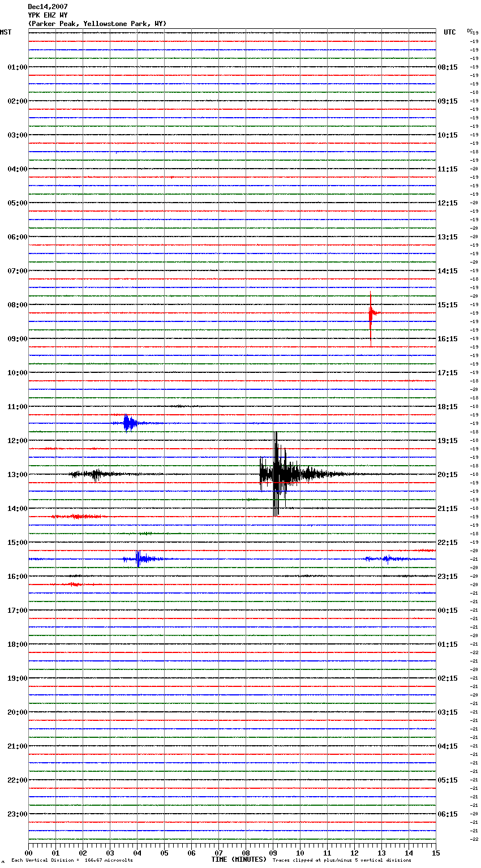The image size is (481, 868).
Task: Click minute '03' on the bottom axis
Action: pyautogui.click(x=110, y=853)
